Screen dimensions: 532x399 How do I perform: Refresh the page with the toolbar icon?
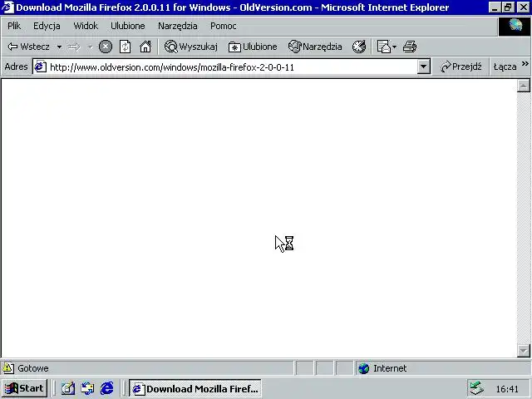click(x=126, y=47)
